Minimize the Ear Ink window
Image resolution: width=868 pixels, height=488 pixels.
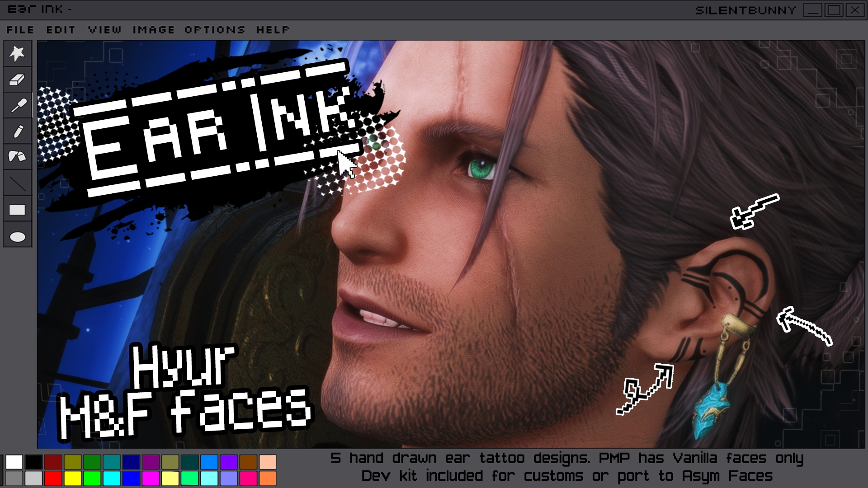[812, 10]
